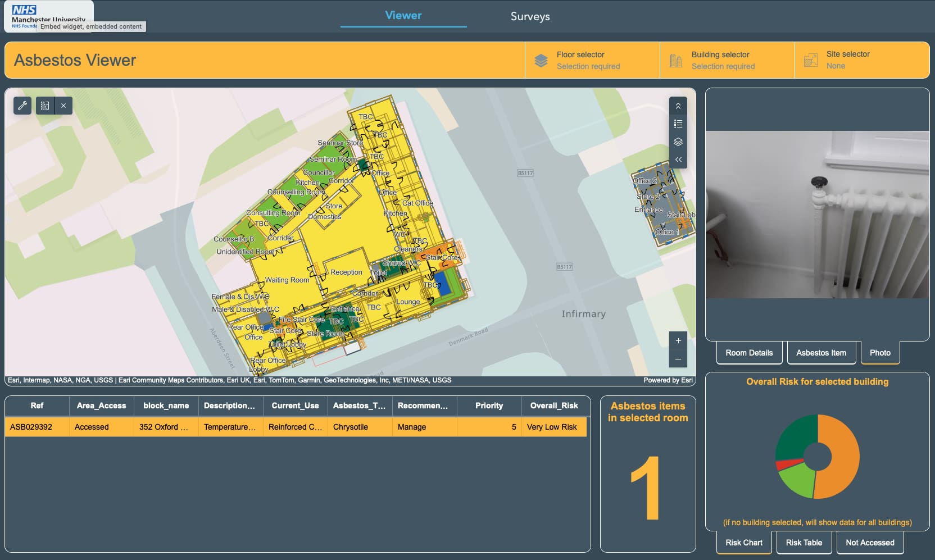Open the wrench tools widget on map

click(x=22, y=106)
